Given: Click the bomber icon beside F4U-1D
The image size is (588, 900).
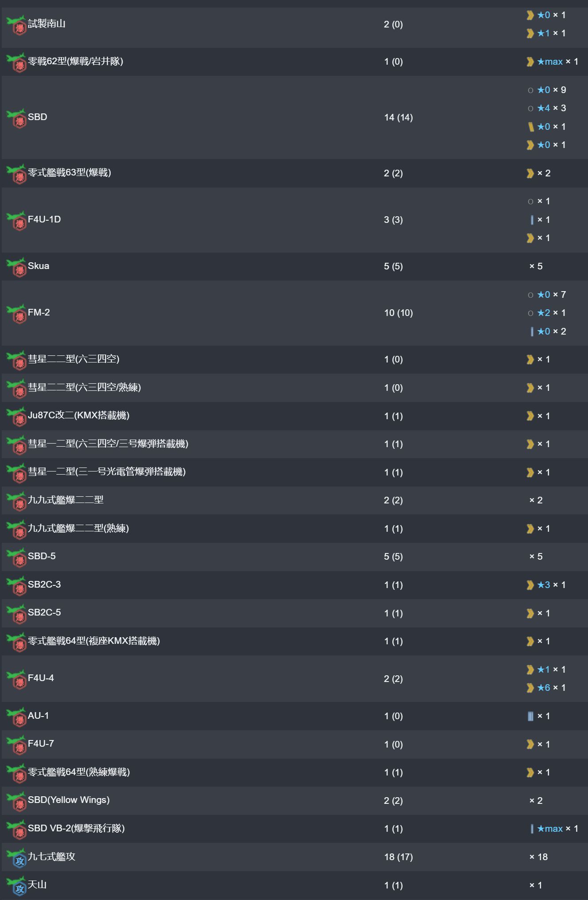Looking at the screenshot, I should 17,221.
